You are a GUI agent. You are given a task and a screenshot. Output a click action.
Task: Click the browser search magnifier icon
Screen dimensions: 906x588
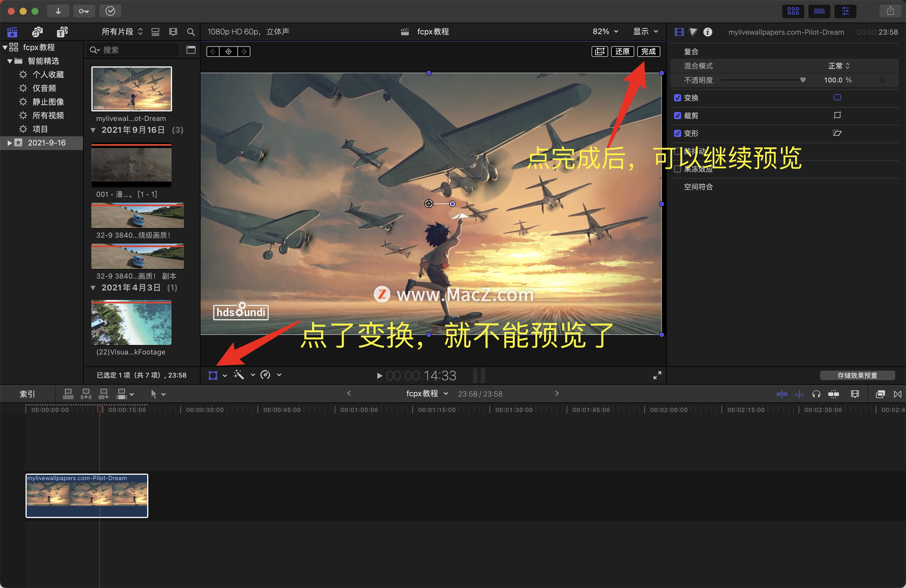191,32
